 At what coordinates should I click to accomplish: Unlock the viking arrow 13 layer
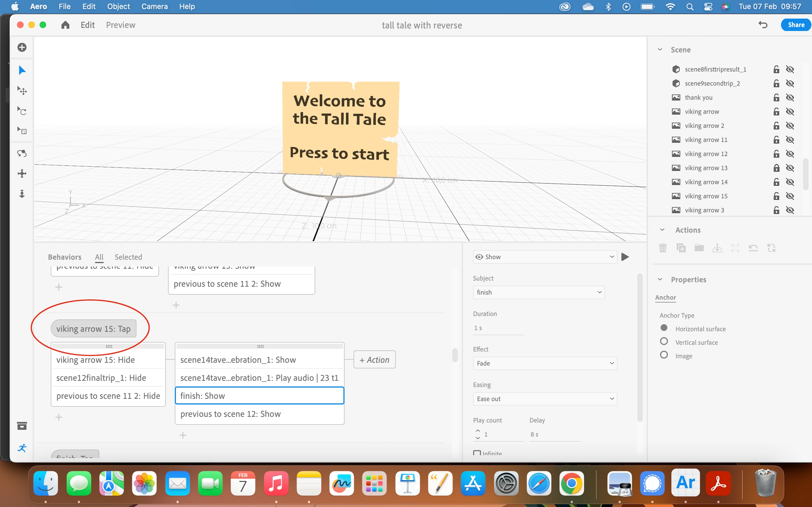(776, 168)
